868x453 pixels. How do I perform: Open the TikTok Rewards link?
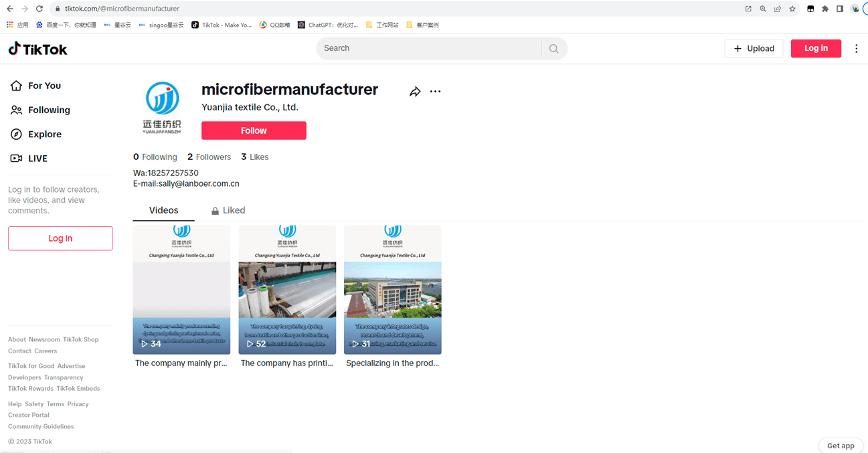[x=31, y=389]
